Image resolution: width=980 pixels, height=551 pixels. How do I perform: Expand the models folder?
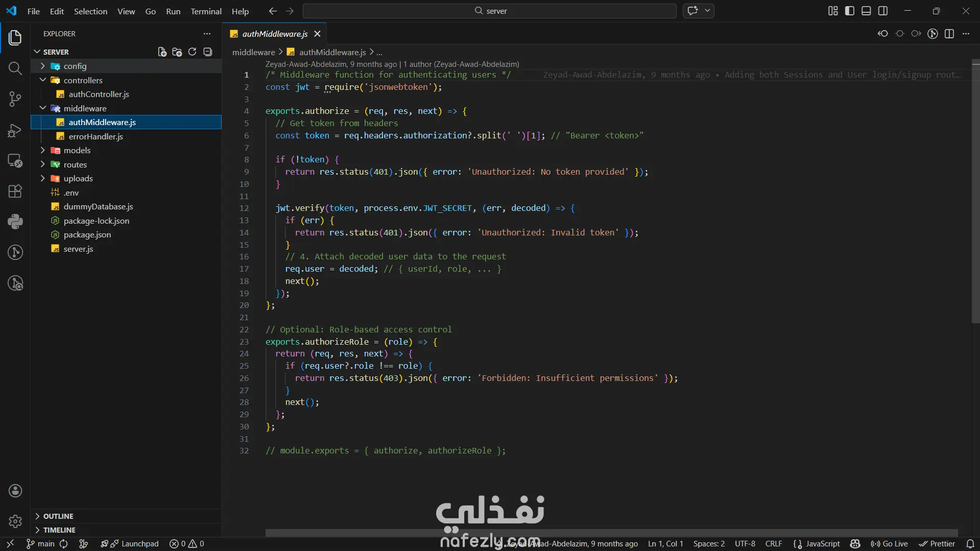click(x=126, y=150)
